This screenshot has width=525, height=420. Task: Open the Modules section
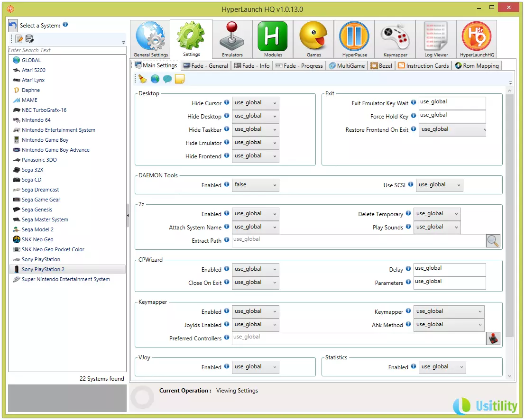[273, 39]
